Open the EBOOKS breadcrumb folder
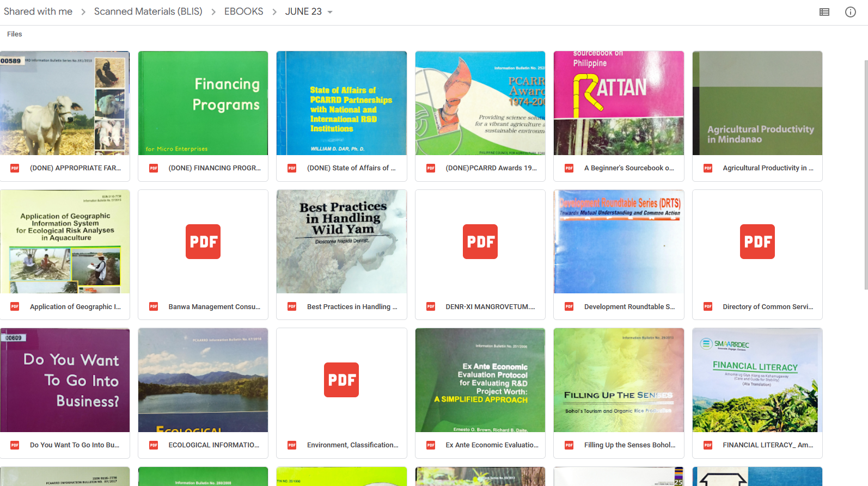This screenshot has height=486, width=868. (243, 11)
